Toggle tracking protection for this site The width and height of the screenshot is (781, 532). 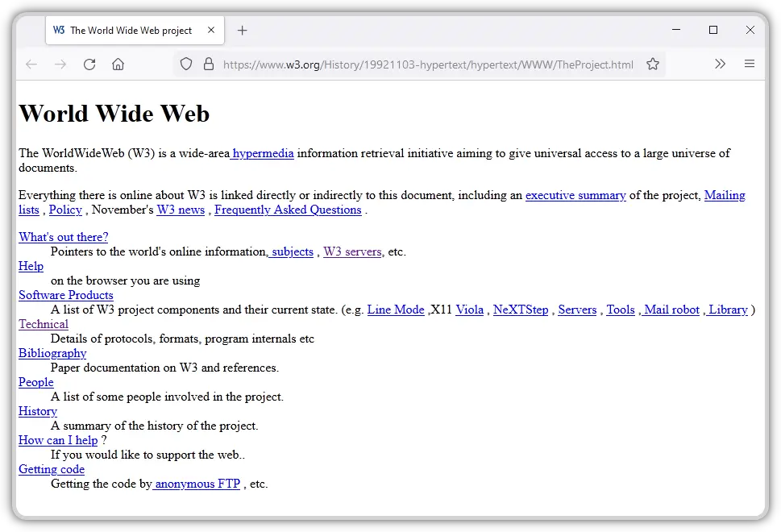pos(186,64)
